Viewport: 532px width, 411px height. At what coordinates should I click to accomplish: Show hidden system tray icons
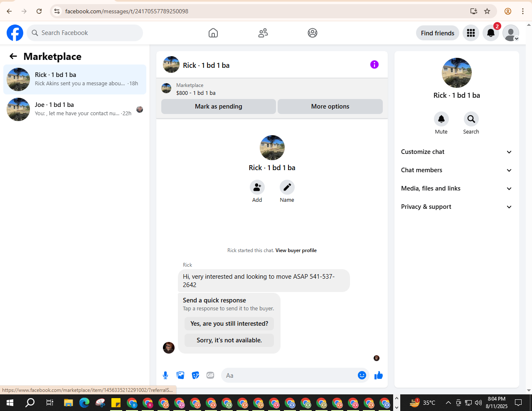coord(448,403)
